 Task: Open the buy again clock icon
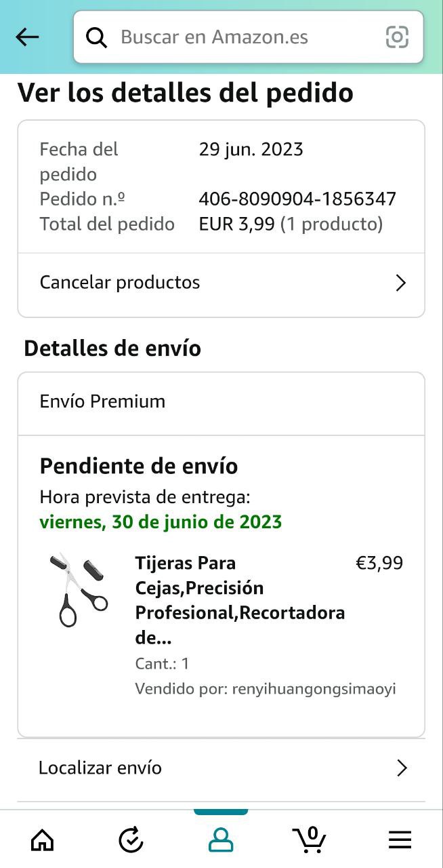coord(131,840)
